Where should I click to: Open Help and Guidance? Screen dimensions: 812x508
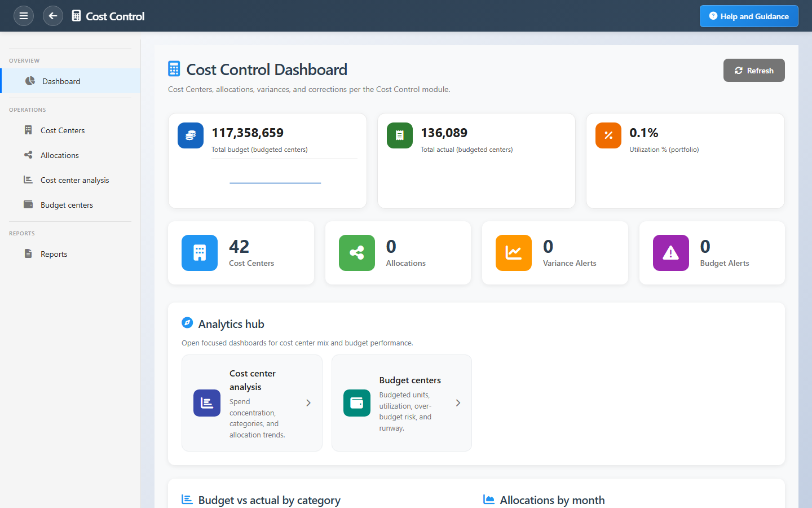[749, 16]
